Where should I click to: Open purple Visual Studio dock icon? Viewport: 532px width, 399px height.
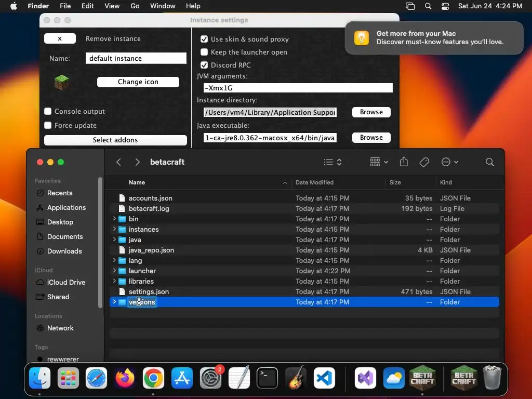coord(365,378)
